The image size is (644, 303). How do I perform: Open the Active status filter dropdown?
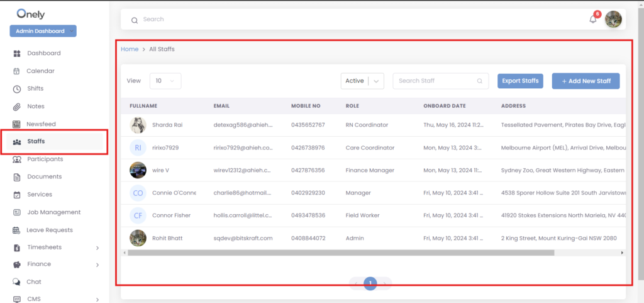click(x=362, y=81)
